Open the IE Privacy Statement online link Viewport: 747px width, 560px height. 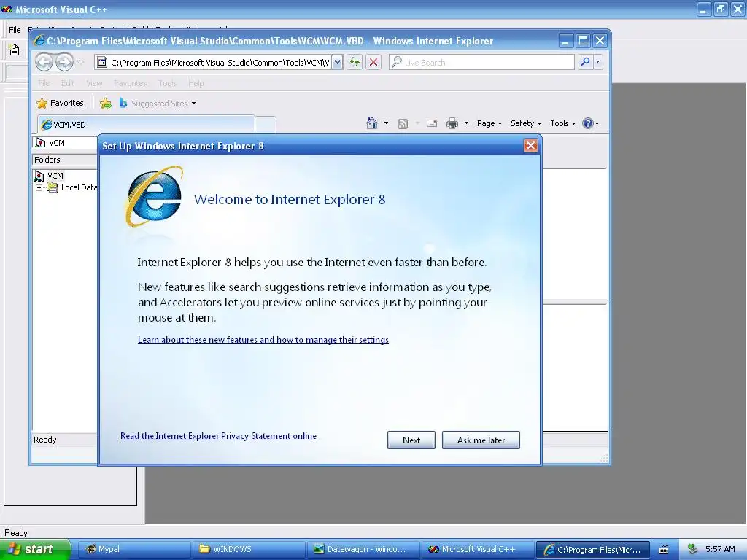tap(218, 436)
